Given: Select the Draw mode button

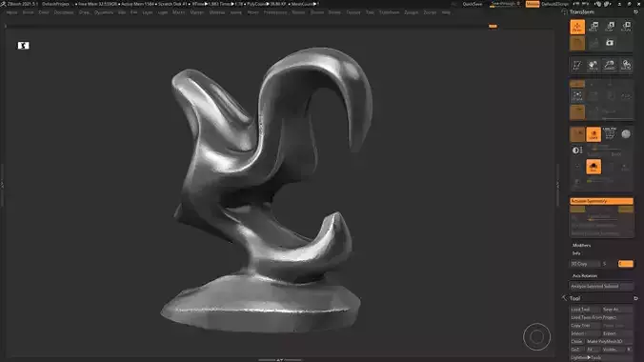Looking at the screenshot, I should coord(577,27).
